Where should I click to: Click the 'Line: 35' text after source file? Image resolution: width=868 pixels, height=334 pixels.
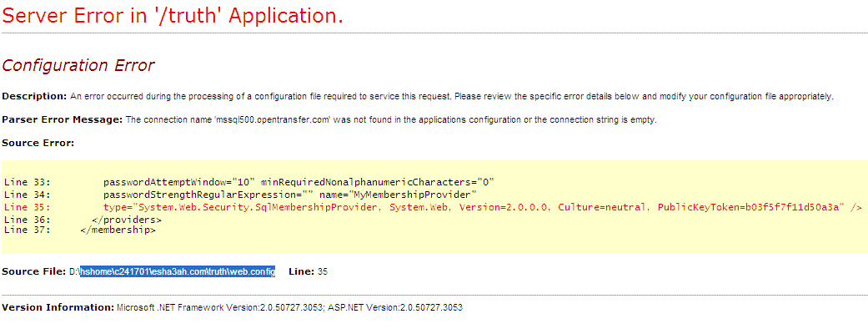[309, 271]
